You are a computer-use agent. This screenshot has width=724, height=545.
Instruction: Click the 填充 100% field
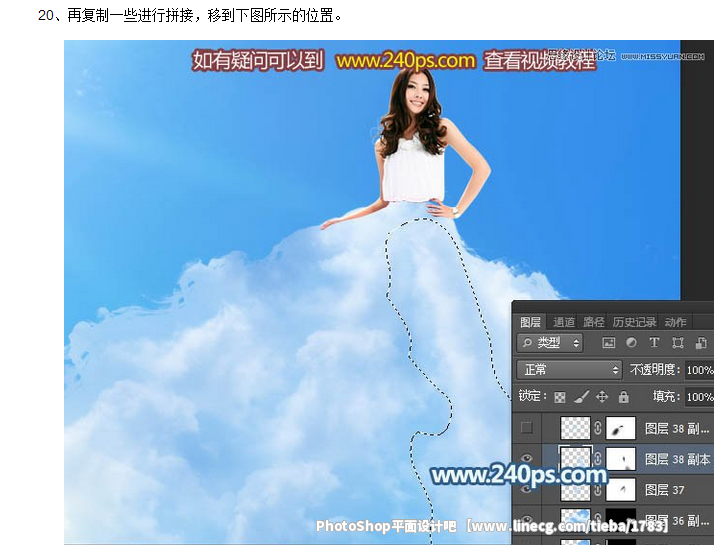(x=699, y=397)
